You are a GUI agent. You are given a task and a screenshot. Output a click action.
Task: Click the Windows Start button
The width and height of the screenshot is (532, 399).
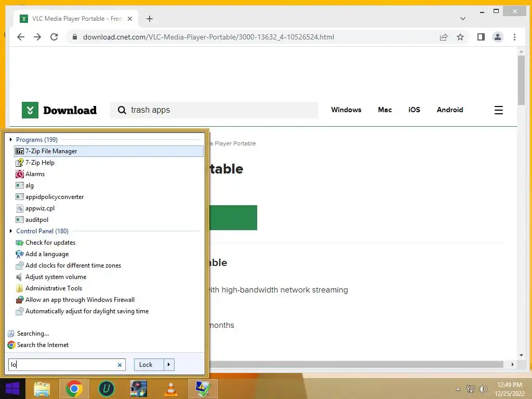click(x=12, y=389)
